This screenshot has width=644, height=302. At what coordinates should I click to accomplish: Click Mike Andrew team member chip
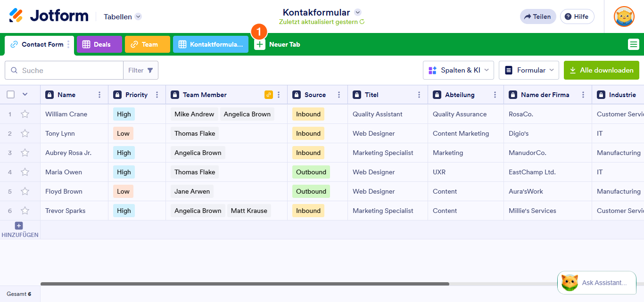pyautogui.click(x=194, y=114)
